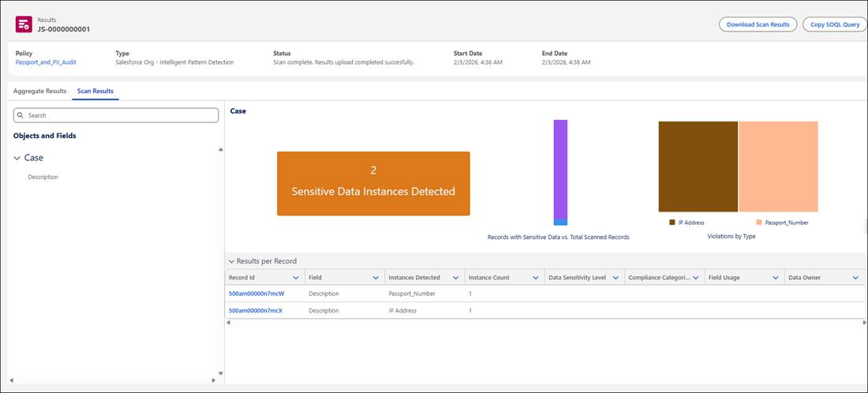
Task: Click the End Date value 2/3/2026, 4:38 AM
Action: pyautogui.click(x=567, y=62)
